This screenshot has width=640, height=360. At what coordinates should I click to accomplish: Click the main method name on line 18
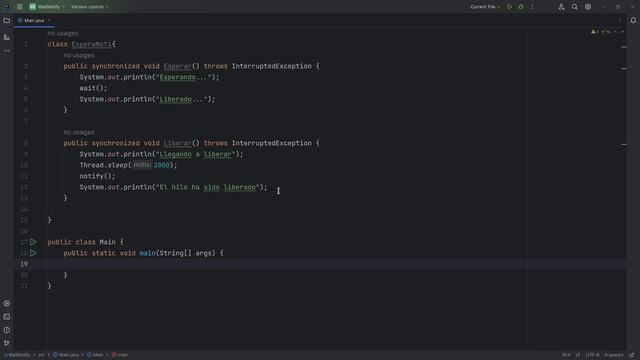[x=147, y=253]
